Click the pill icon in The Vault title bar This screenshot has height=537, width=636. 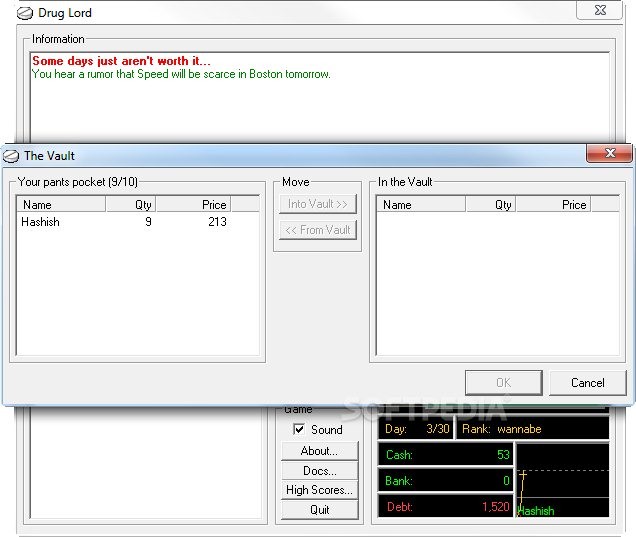[11, 156]
